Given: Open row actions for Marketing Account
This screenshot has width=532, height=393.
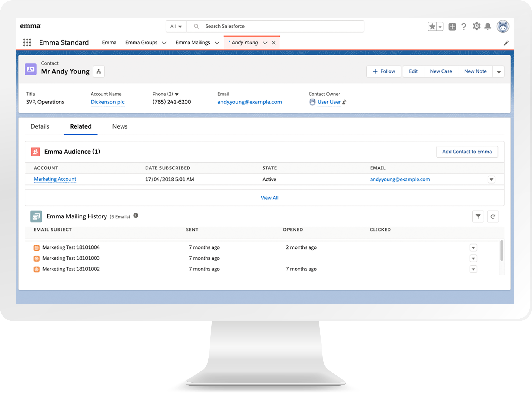Looking at the screenshot, I should coord(492,179).
